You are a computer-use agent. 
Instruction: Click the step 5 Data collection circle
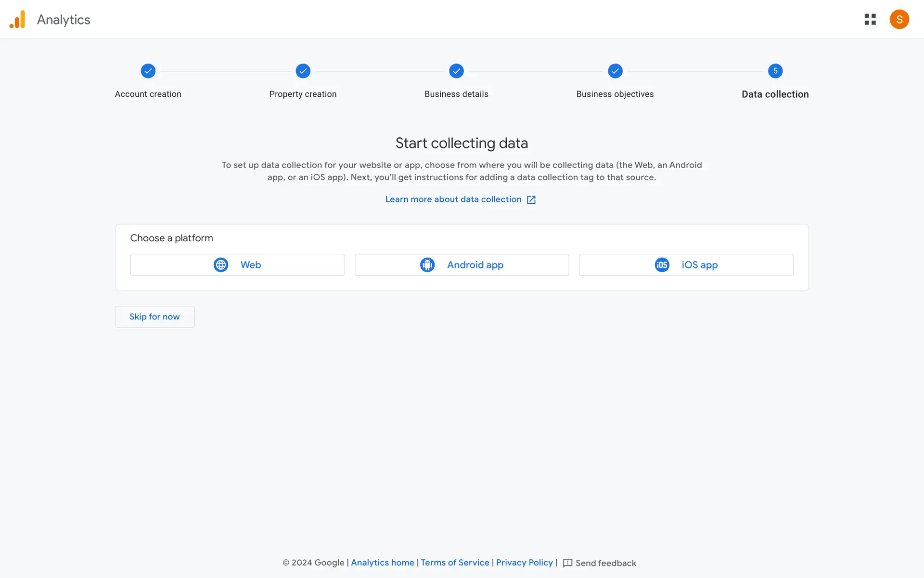[775, 71]
